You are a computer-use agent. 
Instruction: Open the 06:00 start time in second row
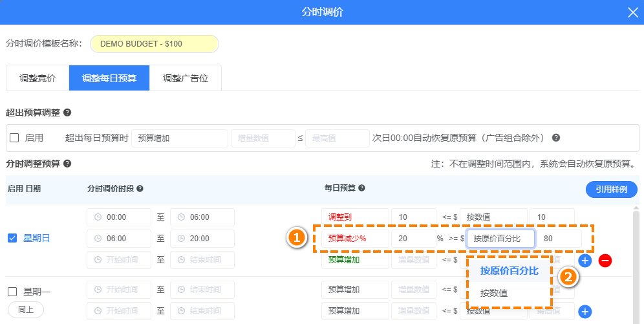coord(119,239)
